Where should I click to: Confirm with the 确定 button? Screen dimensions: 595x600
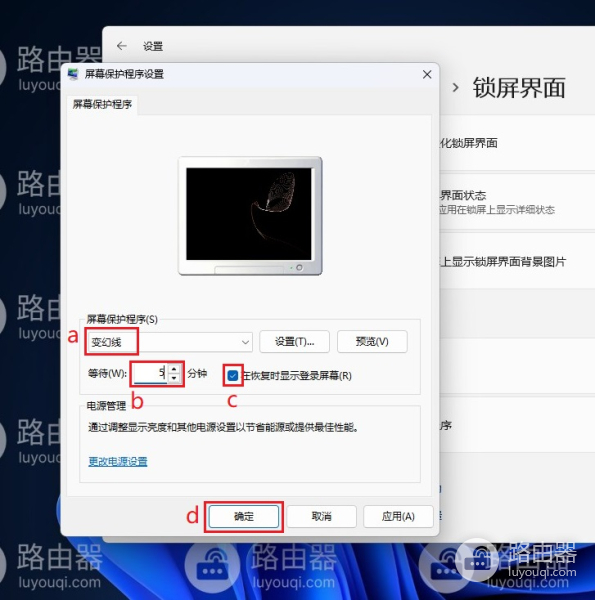244,517
